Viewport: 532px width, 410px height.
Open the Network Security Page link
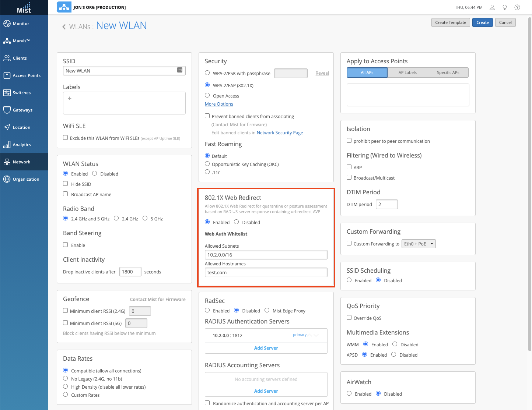[280, 133]
